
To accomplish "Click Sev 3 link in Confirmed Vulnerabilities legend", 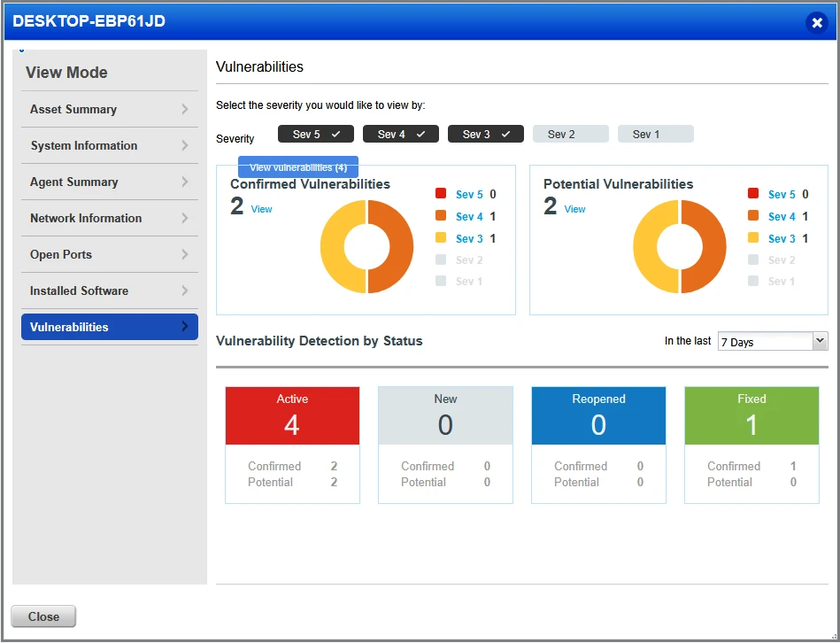I will click(x=469, y=238).
